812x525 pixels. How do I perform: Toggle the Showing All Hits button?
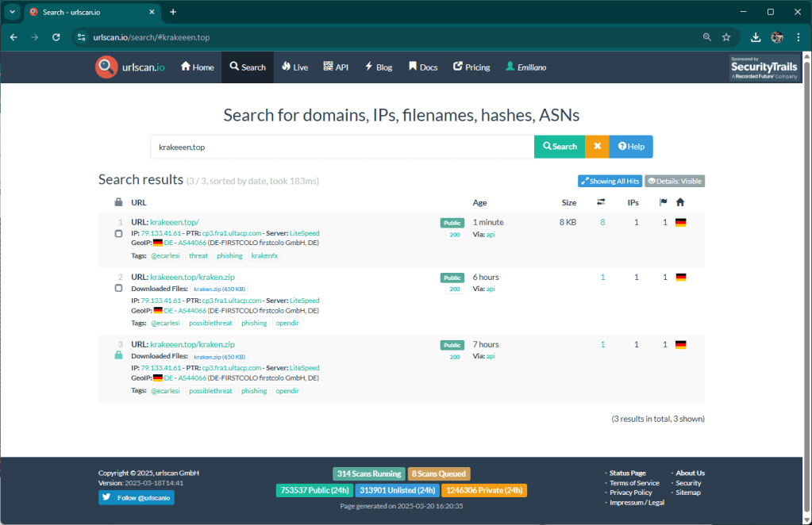tap(610, 181)
